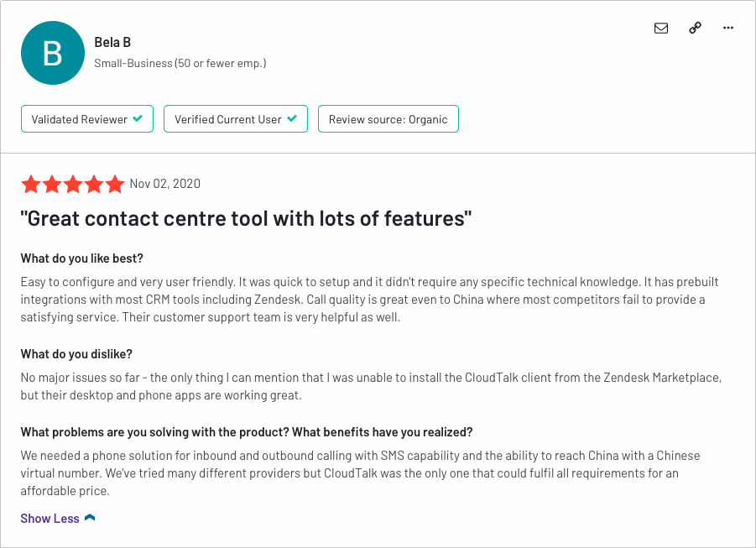Copy review link via chain icon
The width and height of the screenshot is (756, 548).
tap(695, 28)
